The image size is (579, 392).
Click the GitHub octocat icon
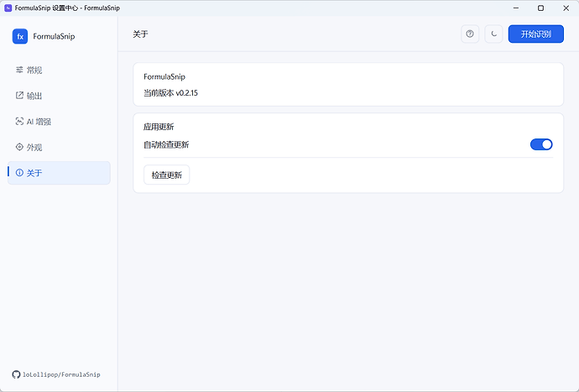16,374
